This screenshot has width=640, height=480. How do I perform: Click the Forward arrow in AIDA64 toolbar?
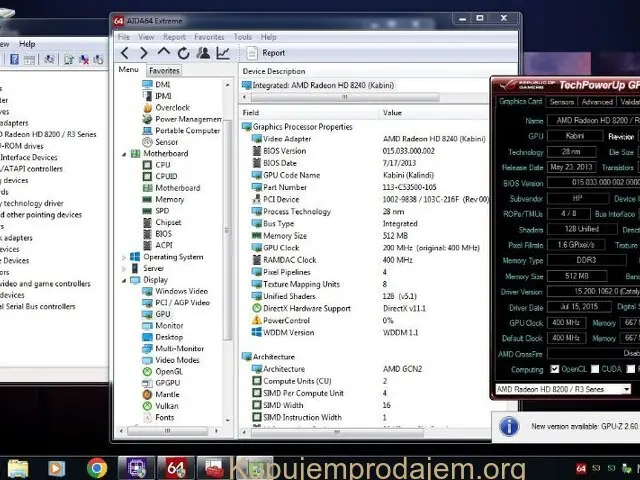(144, 52)
